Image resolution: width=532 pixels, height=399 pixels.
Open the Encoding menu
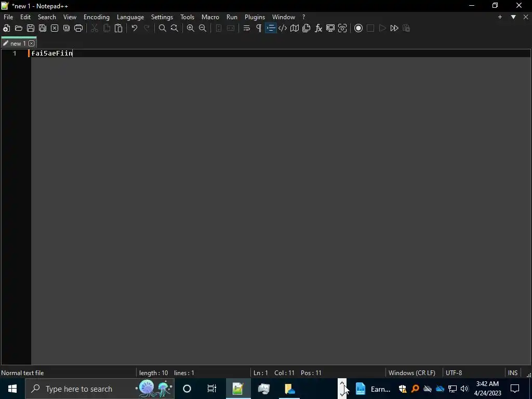97,17
